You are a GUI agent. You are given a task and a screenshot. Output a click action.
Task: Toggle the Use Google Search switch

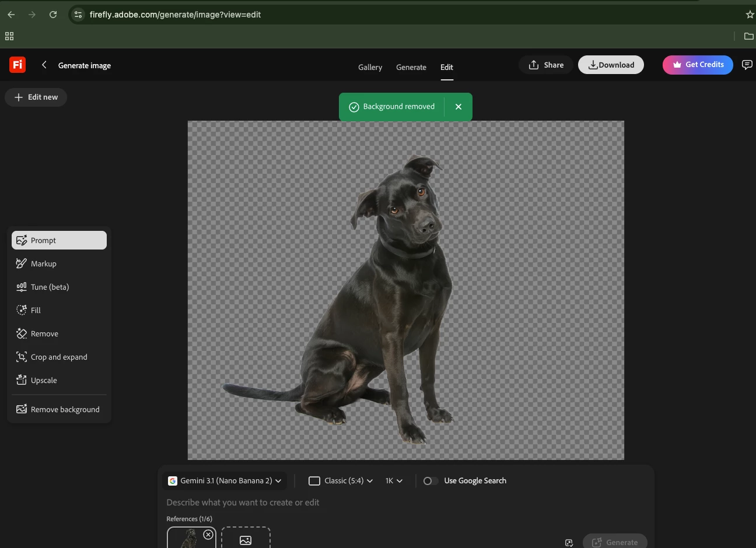(430, 481)
